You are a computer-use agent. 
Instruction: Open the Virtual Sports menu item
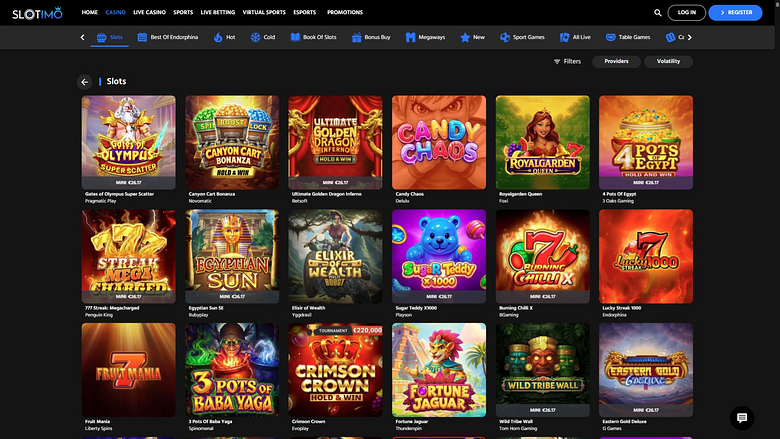(264, 12)
